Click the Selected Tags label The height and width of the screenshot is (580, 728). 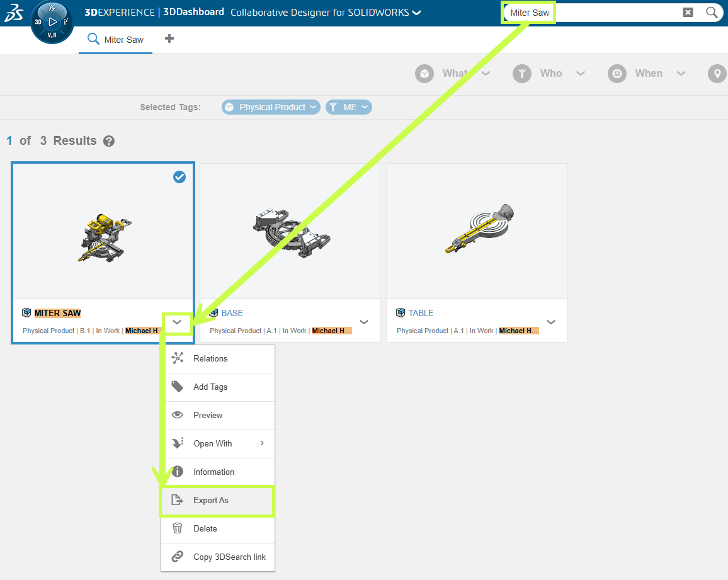[171, 107]
